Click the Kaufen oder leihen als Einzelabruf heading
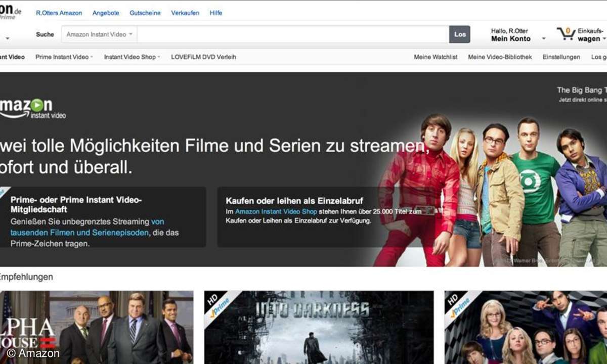Viewport: 607px width, 364px height. tap(294, 201)
